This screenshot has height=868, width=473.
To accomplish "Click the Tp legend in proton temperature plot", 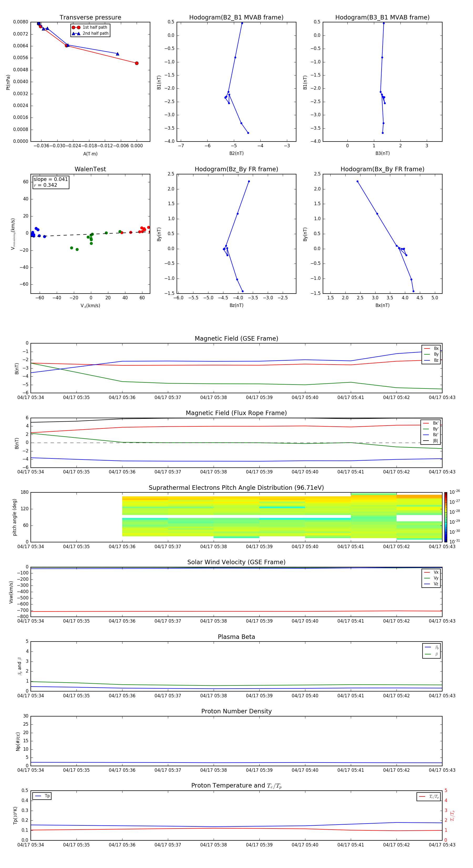I will tap(42, 796).
